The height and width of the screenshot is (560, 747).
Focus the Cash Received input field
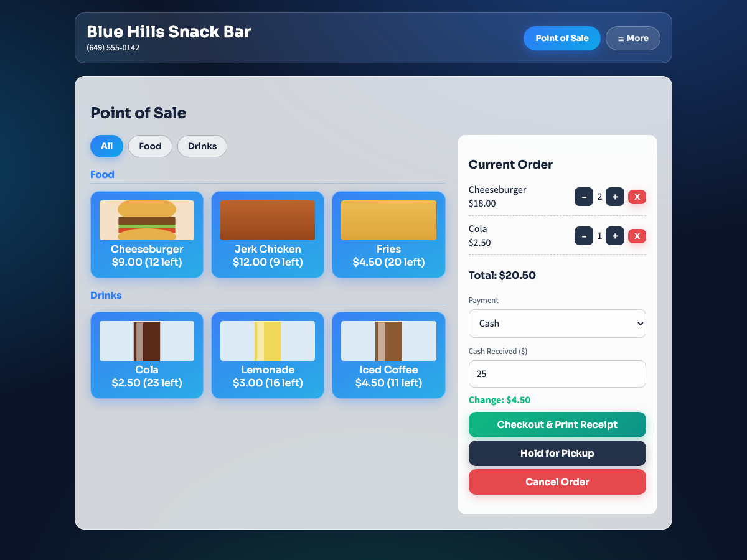557,374
